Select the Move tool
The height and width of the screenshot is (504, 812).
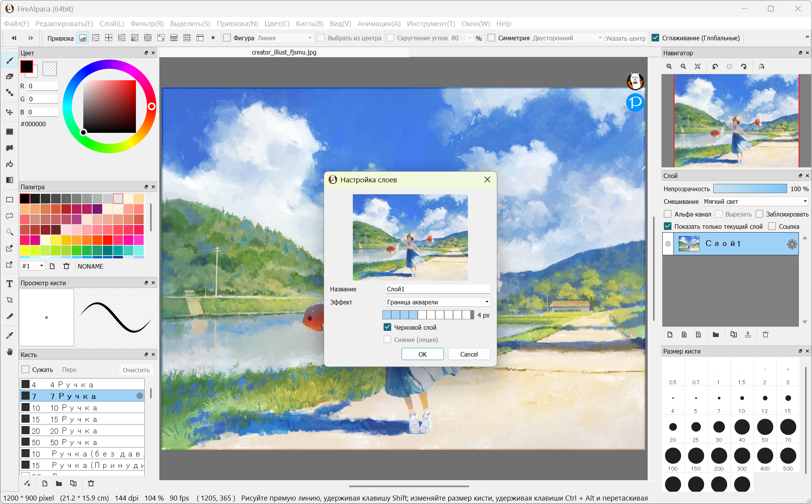pos(10,112)
